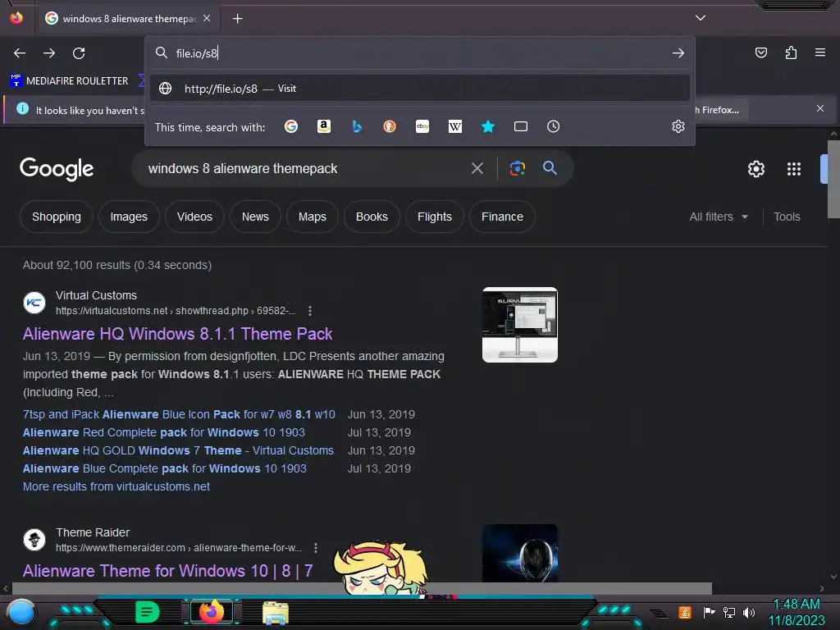This screenshot has height=630, width=840.
Task: Filter results by Maps
Action: tap(313, 217)
